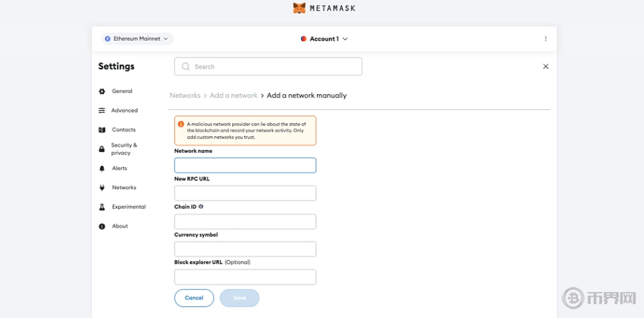The image size is (644, 318).
Task: Click the General gear icon
Action: coord(102,91)
